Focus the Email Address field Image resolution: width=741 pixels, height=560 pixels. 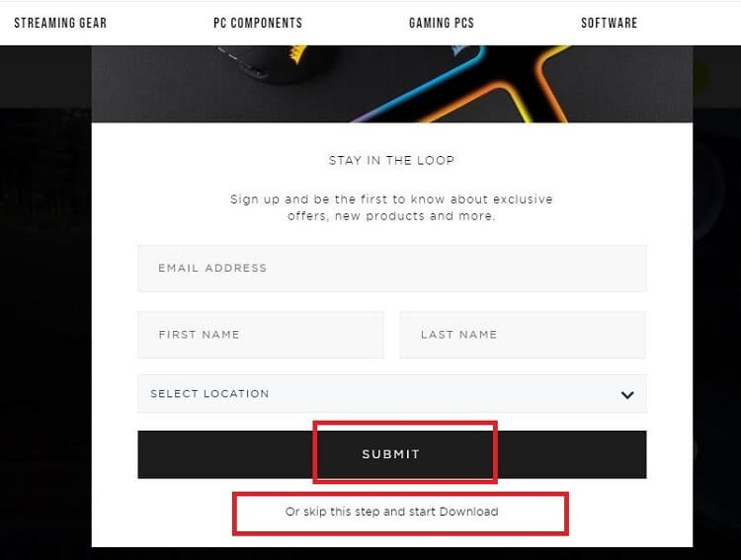point(391,268)
